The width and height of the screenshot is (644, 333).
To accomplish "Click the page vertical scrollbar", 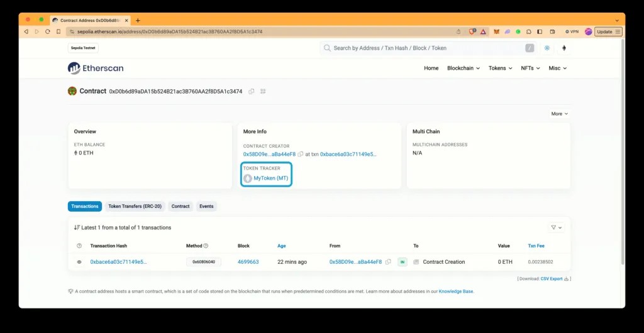I will click(x=623, y=152).
